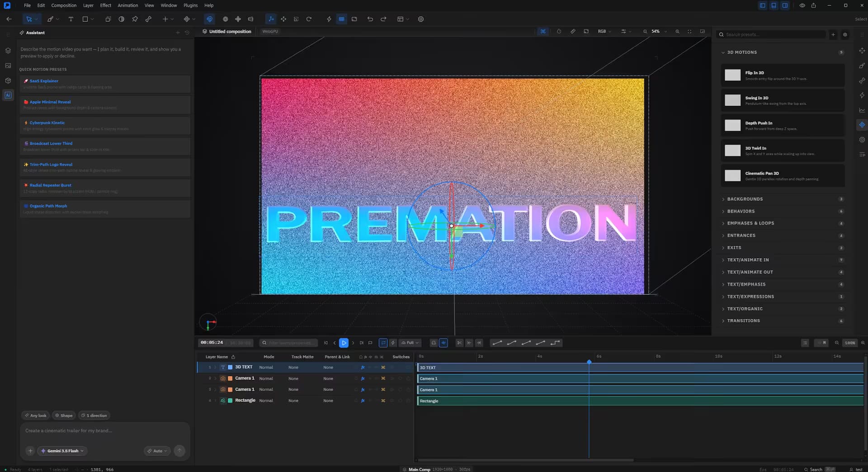Open the Effect menu
This screenshot has height=472, width=868.
click(x=105, y=5)
